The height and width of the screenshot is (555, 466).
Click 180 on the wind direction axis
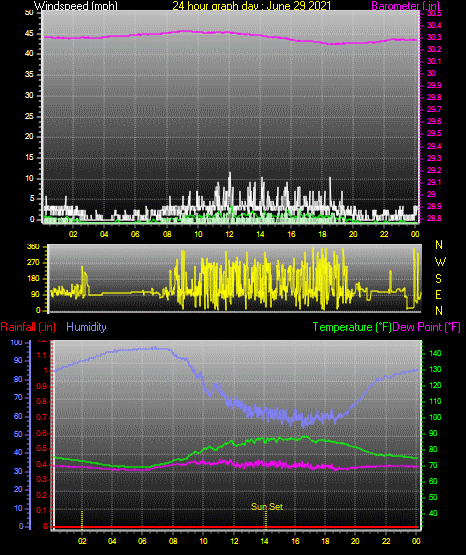point(33,279)
